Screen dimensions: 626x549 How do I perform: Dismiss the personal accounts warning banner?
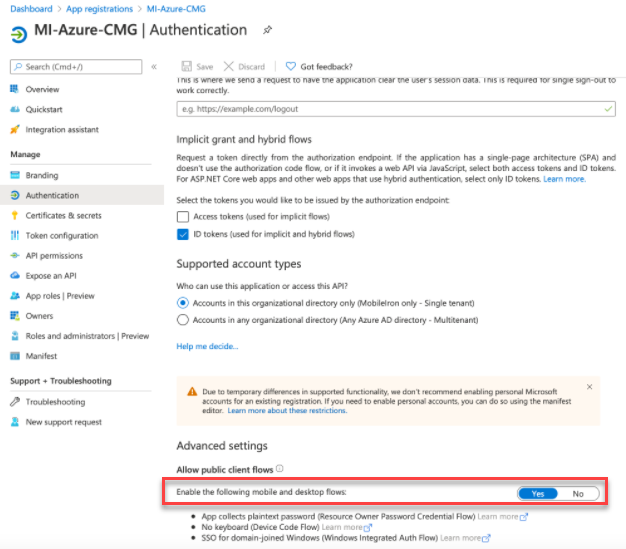[589, 386]
